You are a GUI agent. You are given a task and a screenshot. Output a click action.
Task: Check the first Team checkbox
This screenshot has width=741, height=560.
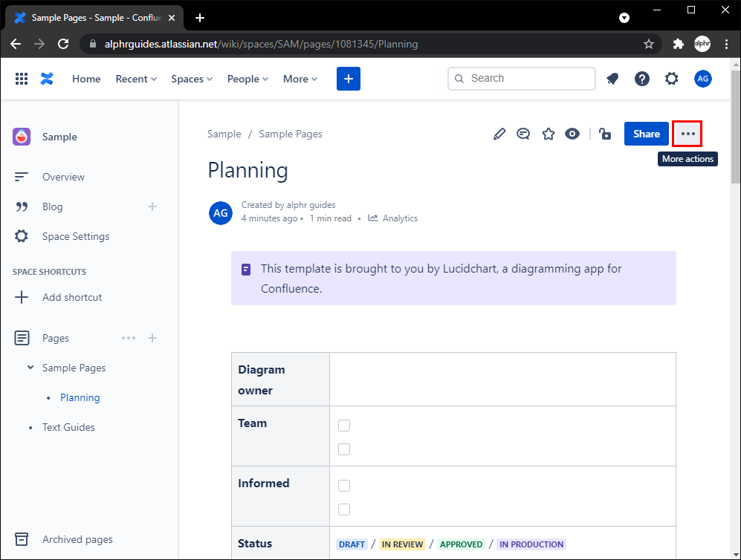[x=344, y=426]
